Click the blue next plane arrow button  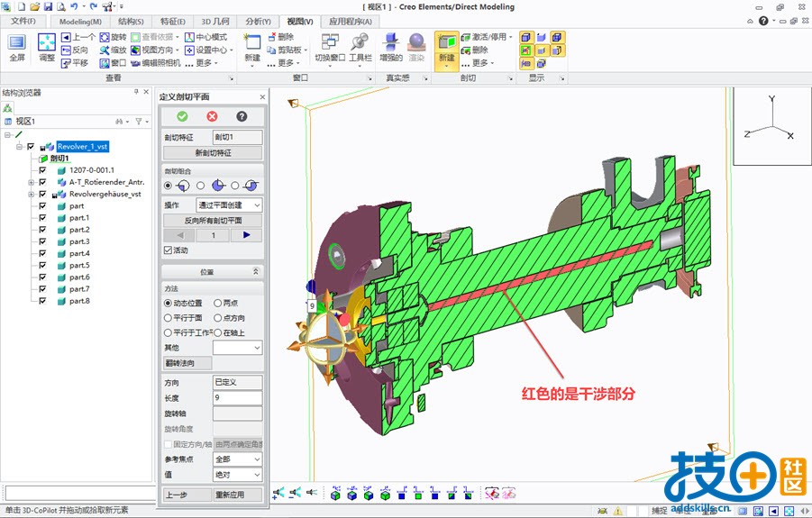pos(247,235)
